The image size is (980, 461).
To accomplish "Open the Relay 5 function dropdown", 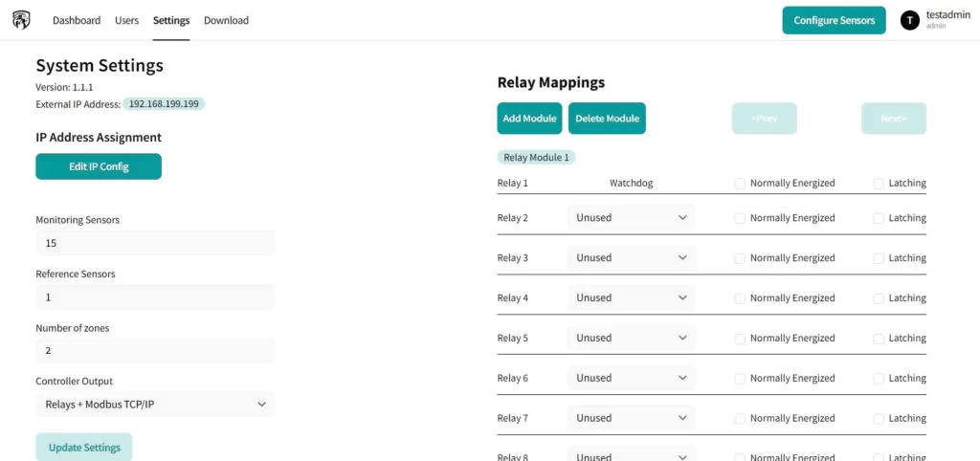I will (632, 339).
